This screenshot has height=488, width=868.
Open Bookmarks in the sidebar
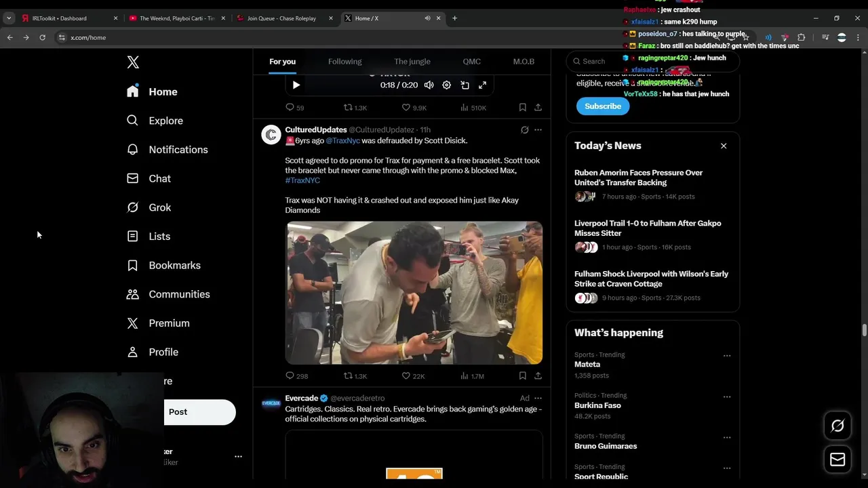click(163, 265)
